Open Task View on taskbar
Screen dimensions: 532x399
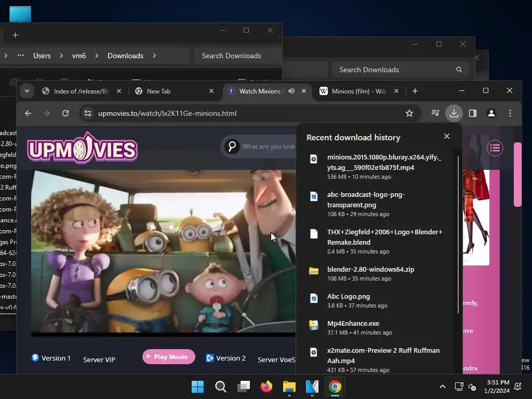click(x=244, y=387)
